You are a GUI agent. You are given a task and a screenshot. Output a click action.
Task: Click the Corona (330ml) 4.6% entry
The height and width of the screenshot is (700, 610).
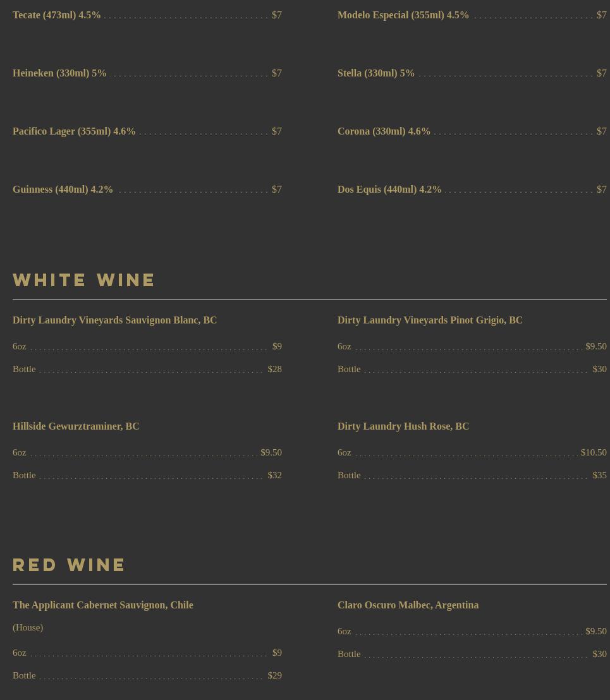(x=384, y=131)
